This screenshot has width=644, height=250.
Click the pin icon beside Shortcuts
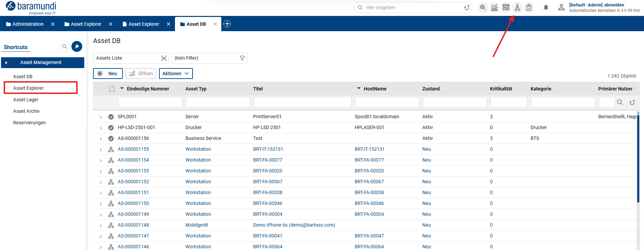coord(77,46)
